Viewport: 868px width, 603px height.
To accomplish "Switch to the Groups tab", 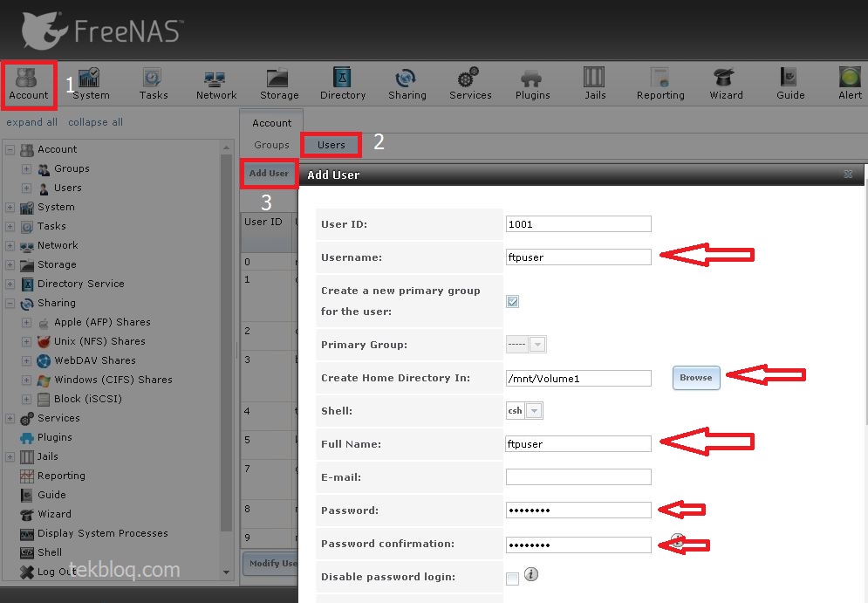I will pyautogui.click(x=271, y=145).
